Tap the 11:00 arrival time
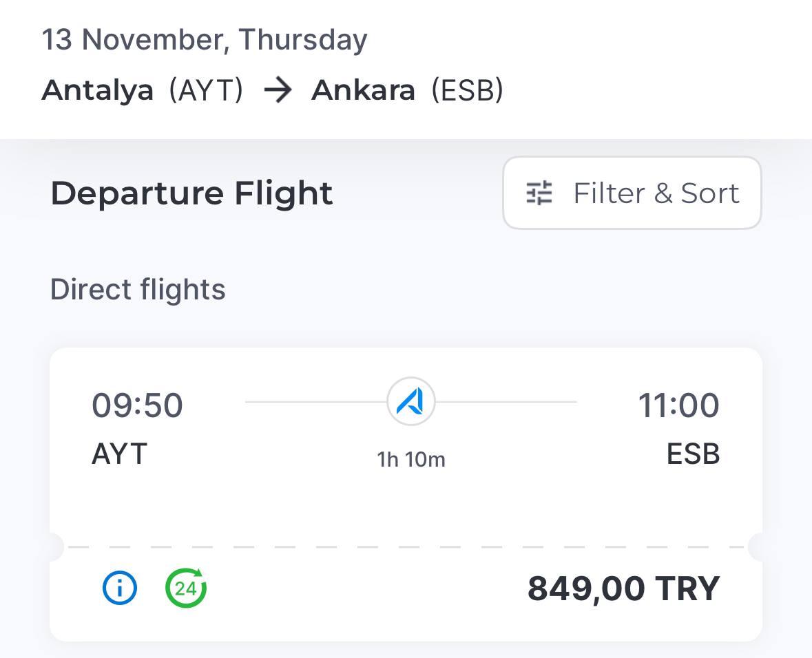 pyautogui.click(x=678, y=405)
